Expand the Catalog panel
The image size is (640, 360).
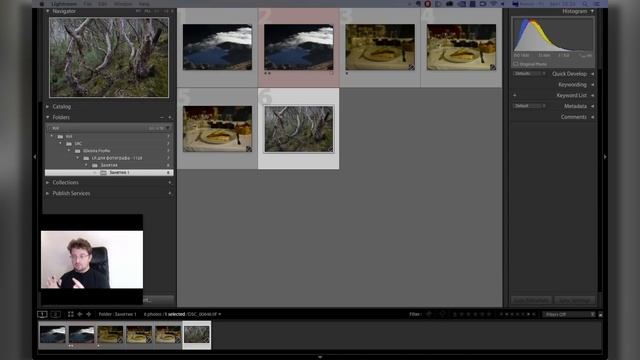[48, 107]
